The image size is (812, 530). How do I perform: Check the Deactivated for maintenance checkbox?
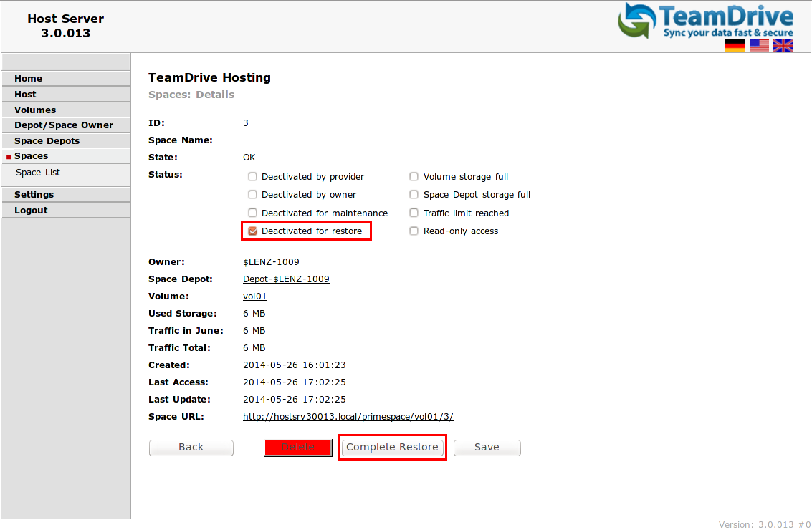pyautogui.click(x=252, y=213)
